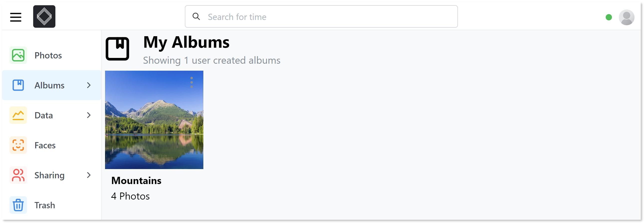Go to the Photos section
This screenshot has width=644, height=223.
click(48, 55)
